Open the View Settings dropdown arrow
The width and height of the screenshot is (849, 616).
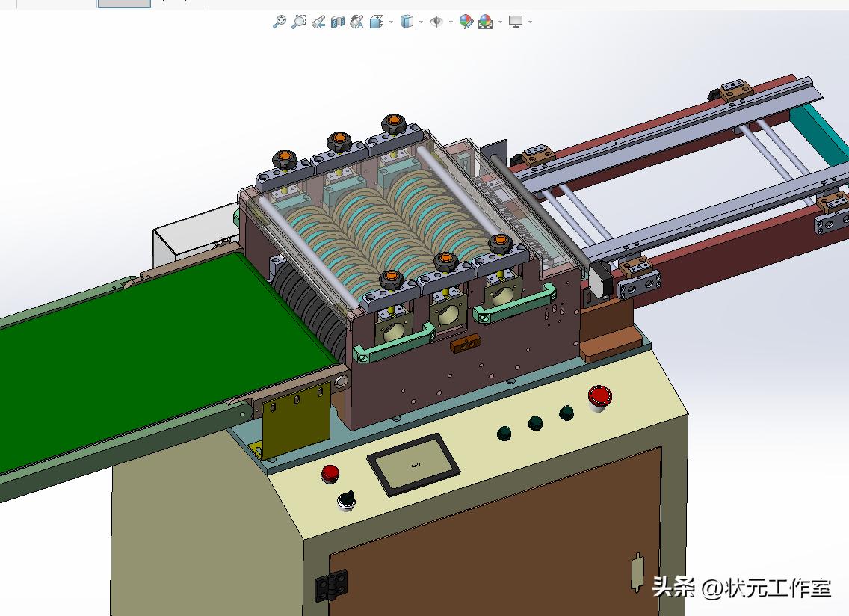click(529, 22)
